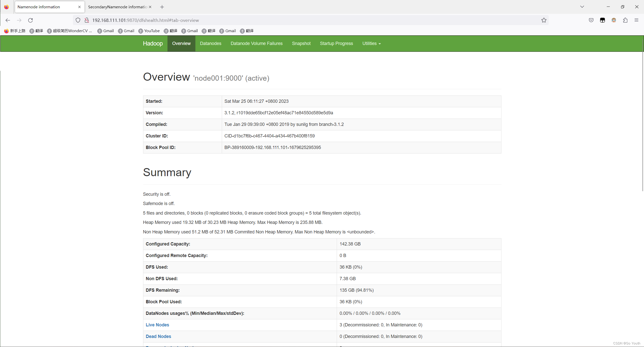
Task: Reload the Namenode page
Action: (30, 20)
